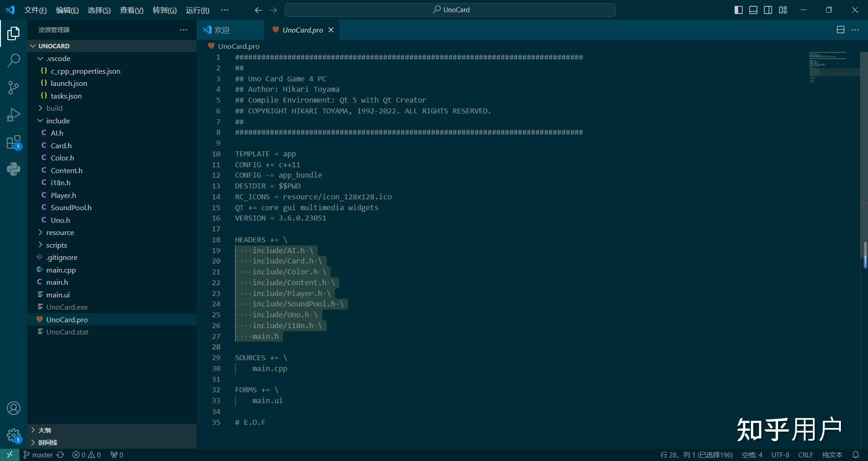Open main.ui in explorer
Image resolution: width=868 pixels, height=461 pixels.
[112, 295]
